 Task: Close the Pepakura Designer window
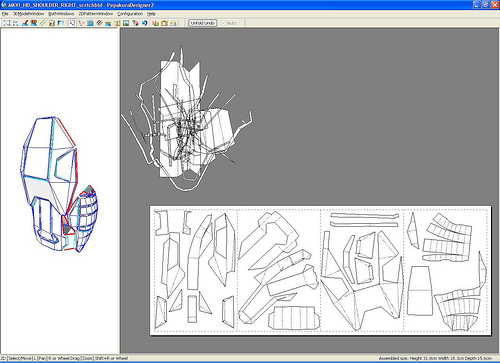point(494,5)
